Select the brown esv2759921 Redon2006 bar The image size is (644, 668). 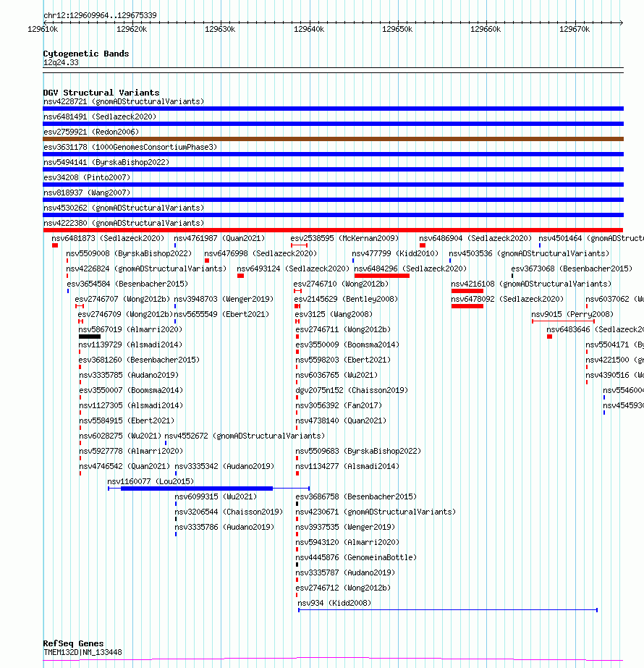[x=333, y=139]
